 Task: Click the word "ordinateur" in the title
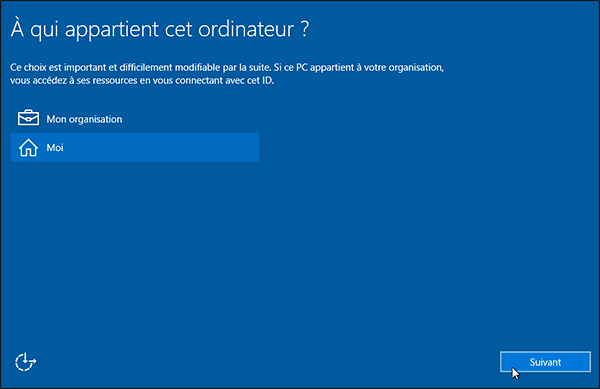(x=246, y=30)
